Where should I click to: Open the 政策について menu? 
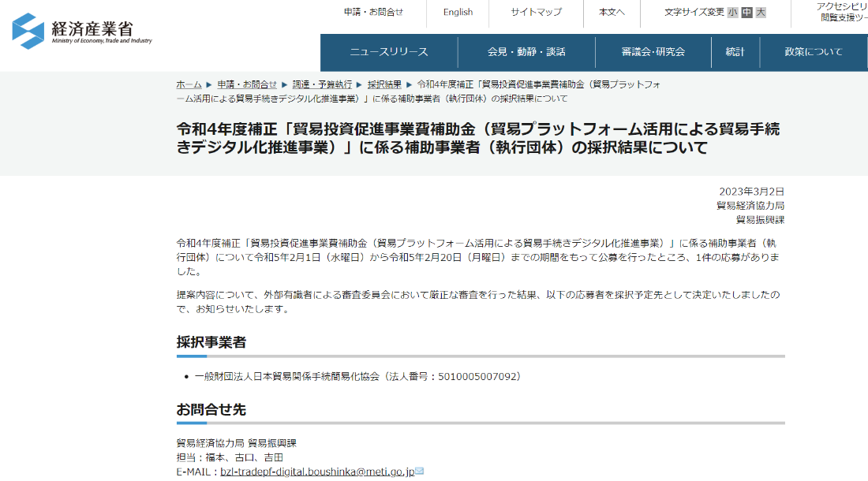(814, 52)
